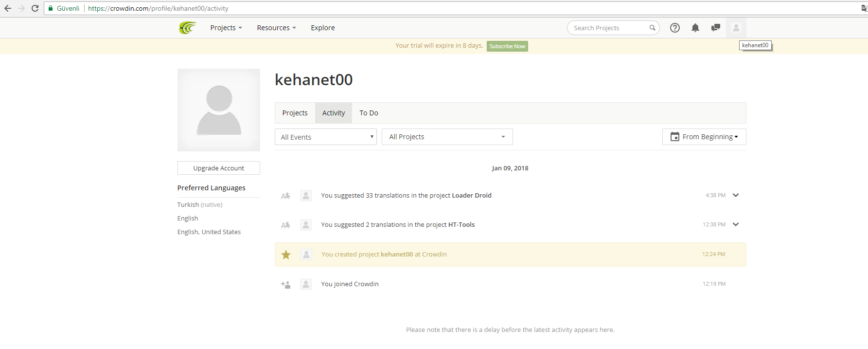Open the All Projects dropdown
868x349 pixels.
tap(447, 137)
